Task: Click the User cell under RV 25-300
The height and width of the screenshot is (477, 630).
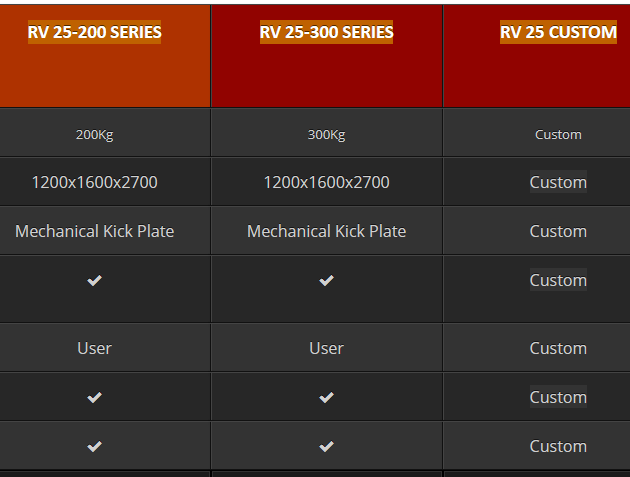Action: point(326,348)
